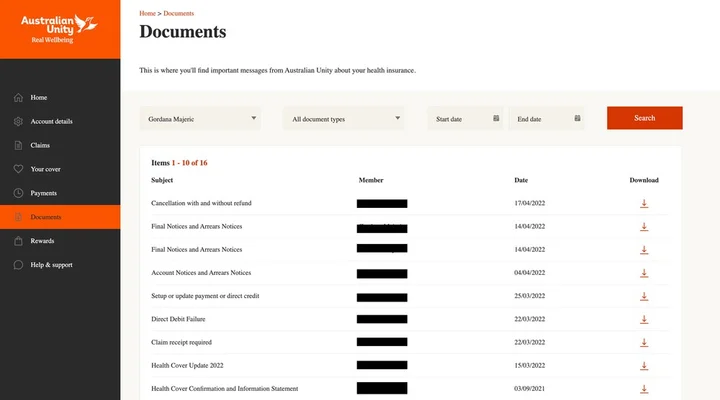
Task: Click the date 15/03/2022
Action: click(x=529, y=366)
